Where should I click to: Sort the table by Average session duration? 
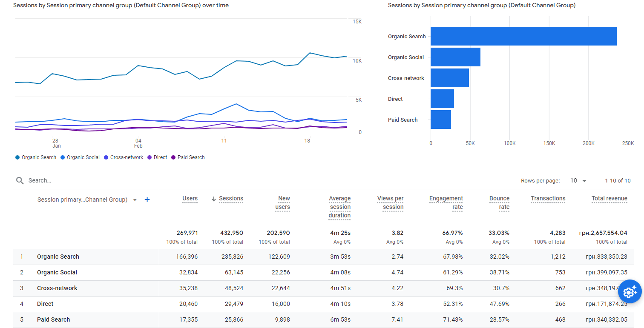pos(339,207)
